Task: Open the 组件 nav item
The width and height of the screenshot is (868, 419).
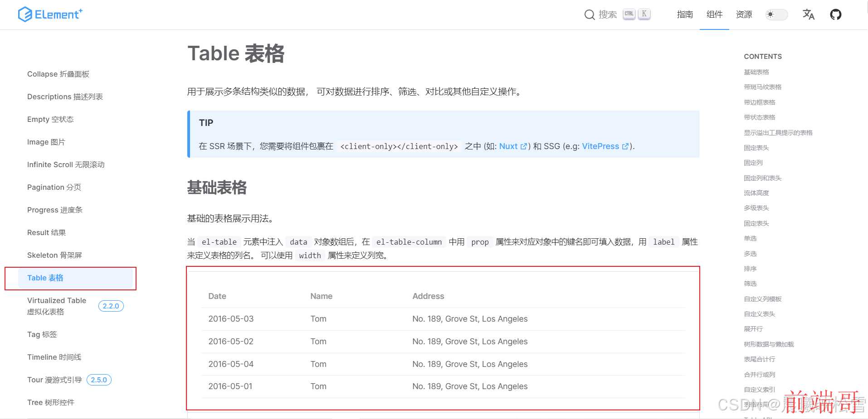Action: (x=714, y=14)
